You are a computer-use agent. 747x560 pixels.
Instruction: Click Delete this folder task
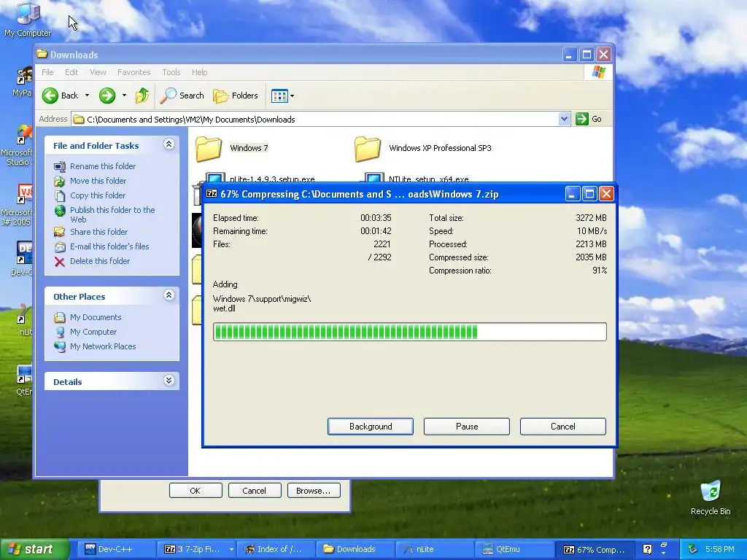click(x=99, y=261)
